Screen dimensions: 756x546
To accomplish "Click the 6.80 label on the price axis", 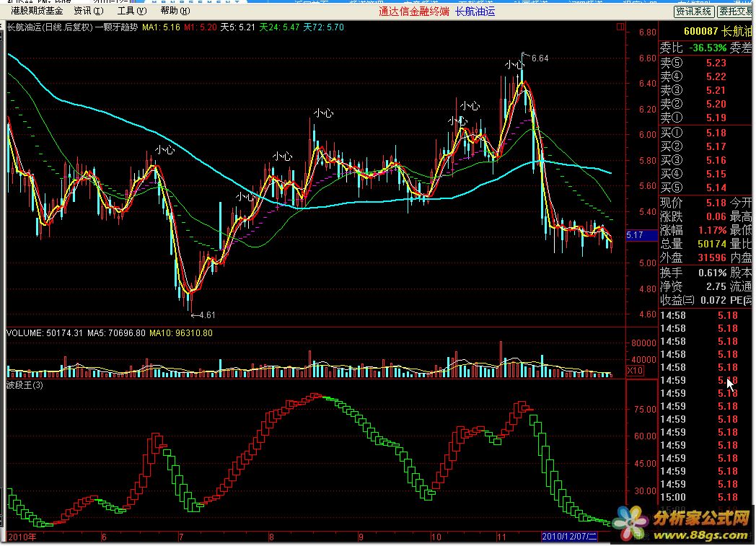I will (x=648, y=32).
